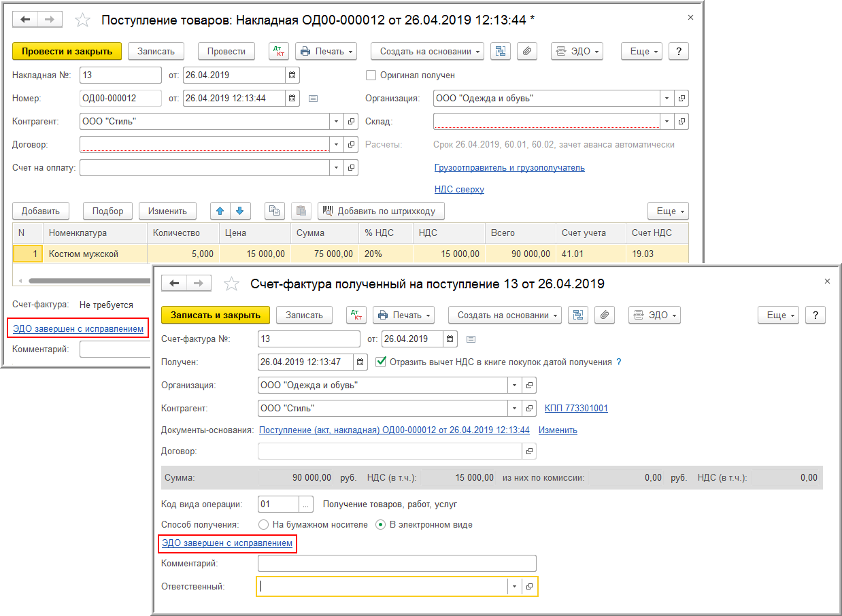This screenshot has height=616, width=842.
Task: Copy rows icon in goods table toolbar
Action: tap(275, 211)
